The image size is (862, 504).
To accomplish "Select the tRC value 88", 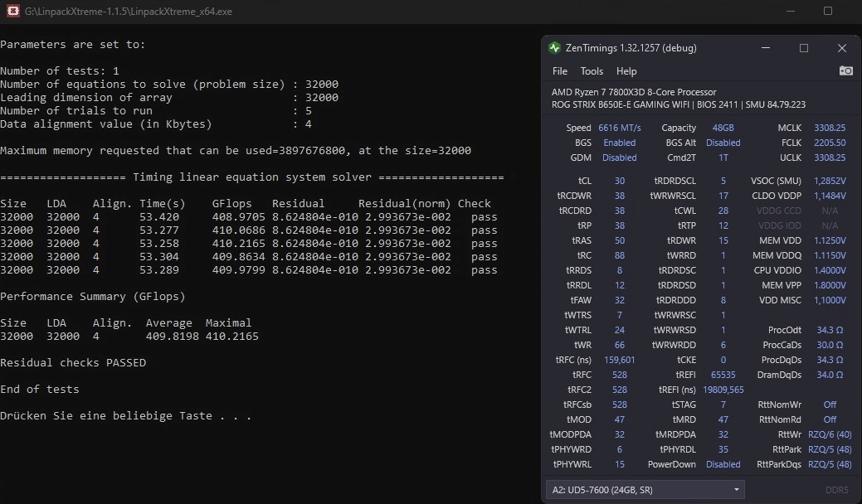I will pos(620,255).
